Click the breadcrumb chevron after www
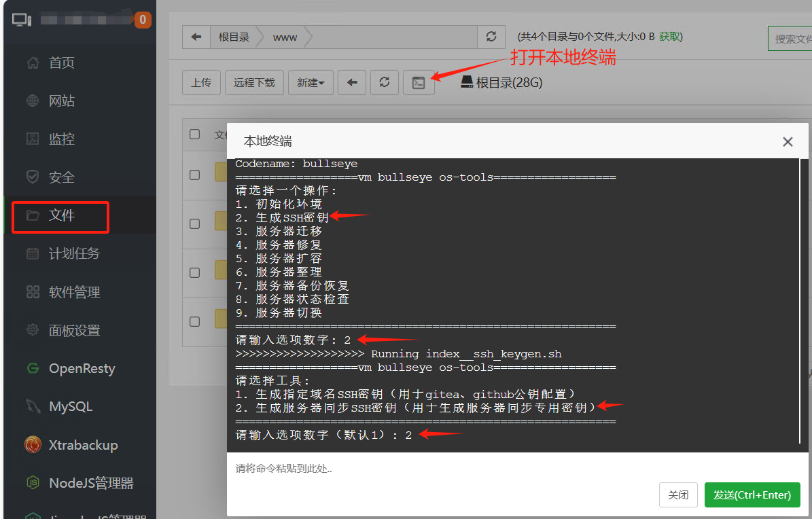The height and width of the screenshot is (519, 812). pyautogui.click(x=308, y=37)
